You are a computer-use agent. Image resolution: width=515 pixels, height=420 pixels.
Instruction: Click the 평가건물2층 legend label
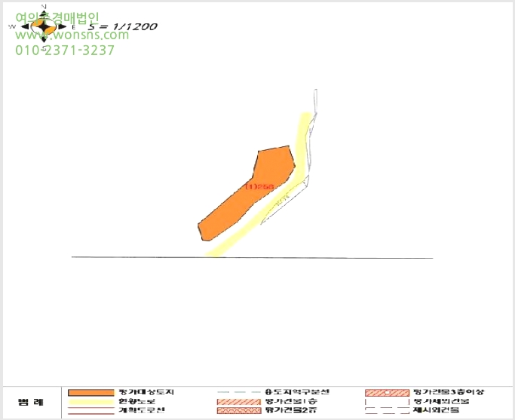coord(291,410)
